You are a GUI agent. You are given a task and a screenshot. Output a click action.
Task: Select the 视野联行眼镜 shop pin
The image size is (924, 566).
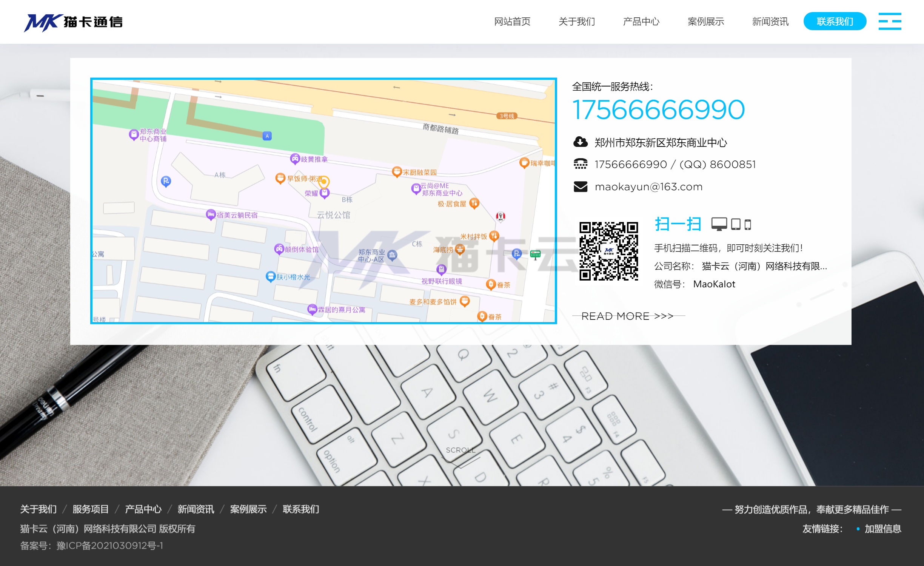pos(441,270)
